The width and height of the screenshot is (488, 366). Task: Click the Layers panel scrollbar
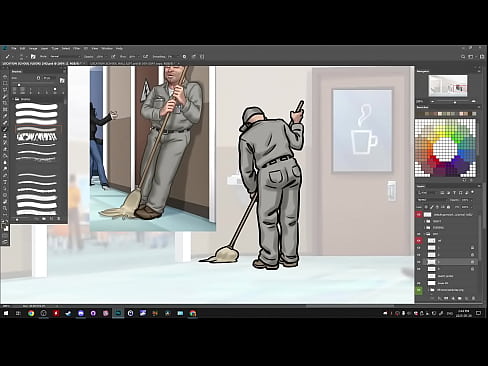(x=479, y=237)
